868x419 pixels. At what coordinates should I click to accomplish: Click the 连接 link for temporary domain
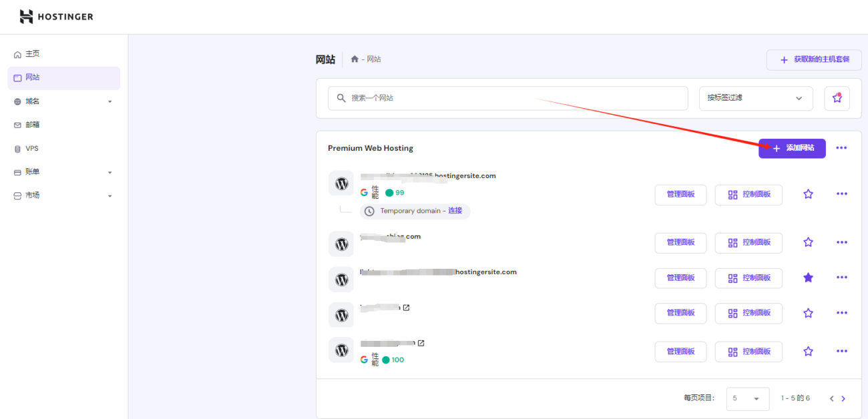pyautogui.click(x=455, y=211)
